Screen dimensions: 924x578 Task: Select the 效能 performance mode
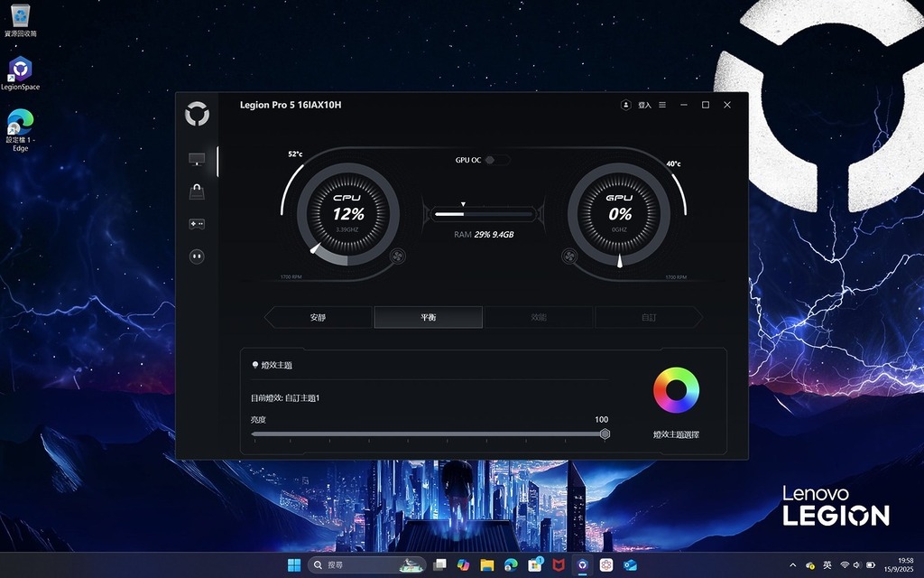pyautogui.click(x=539, y=317)
